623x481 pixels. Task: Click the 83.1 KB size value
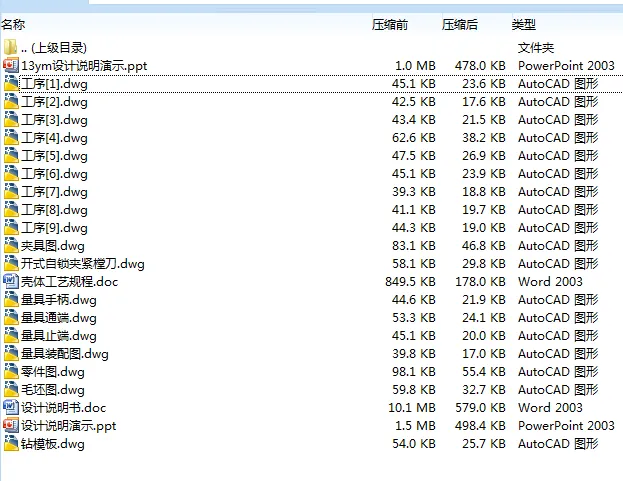click(414, 246)
